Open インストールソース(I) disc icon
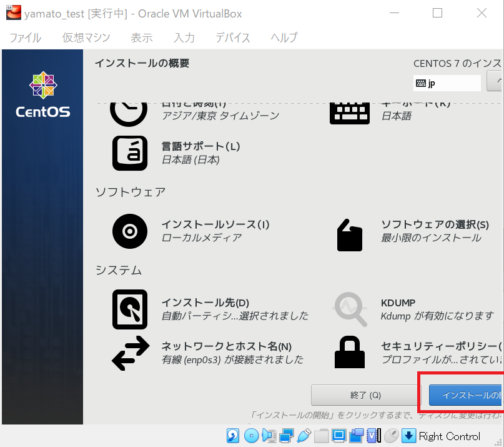The height and width of the screenshot is (447, 504). point(130,231)
